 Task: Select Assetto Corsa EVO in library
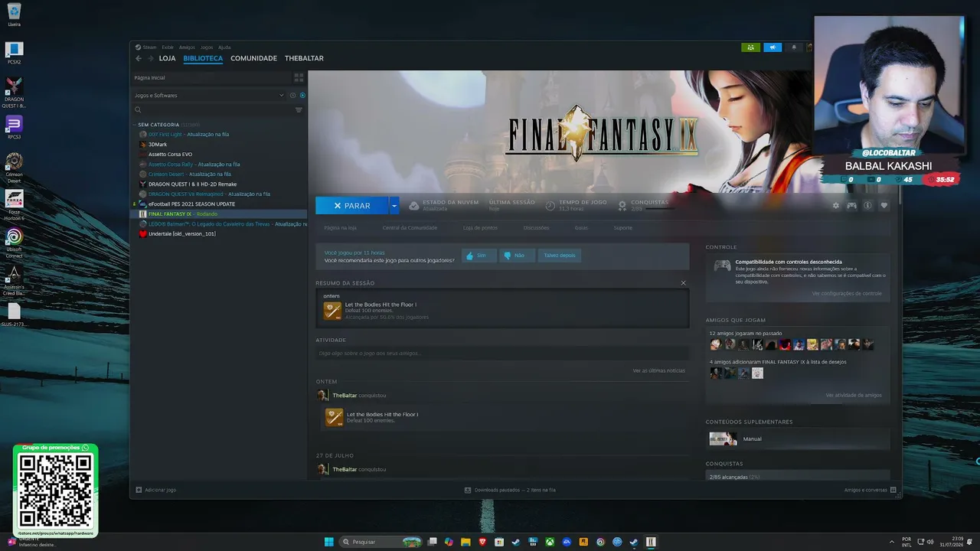tap(170, 155)
